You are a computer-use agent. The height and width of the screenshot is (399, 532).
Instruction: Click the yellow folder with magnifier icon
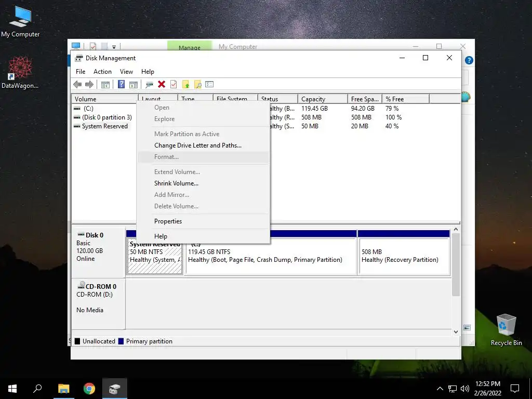197,85
